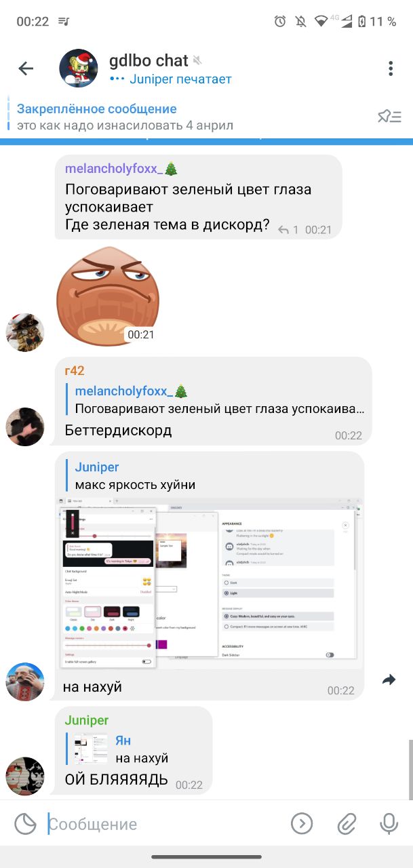Tap the microphone voice message icon

[389, 824]
